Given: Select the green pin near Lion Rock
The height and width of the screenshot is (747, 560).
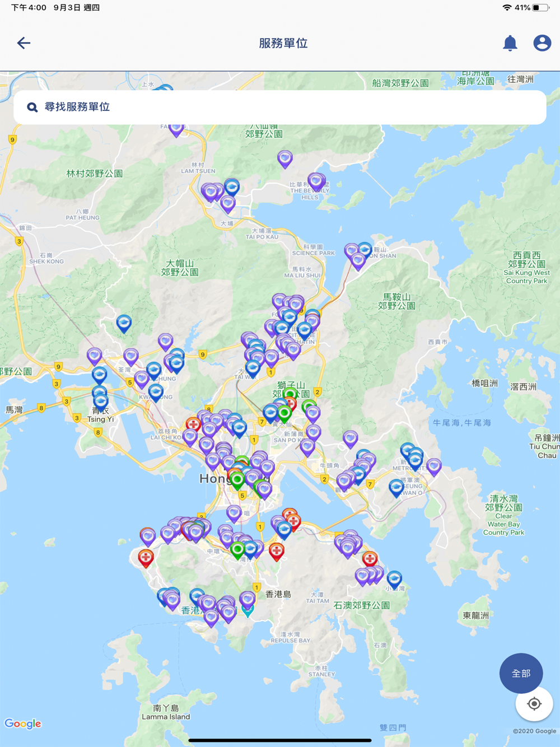Looking at the screenshot, I should [x=290, y=394].
